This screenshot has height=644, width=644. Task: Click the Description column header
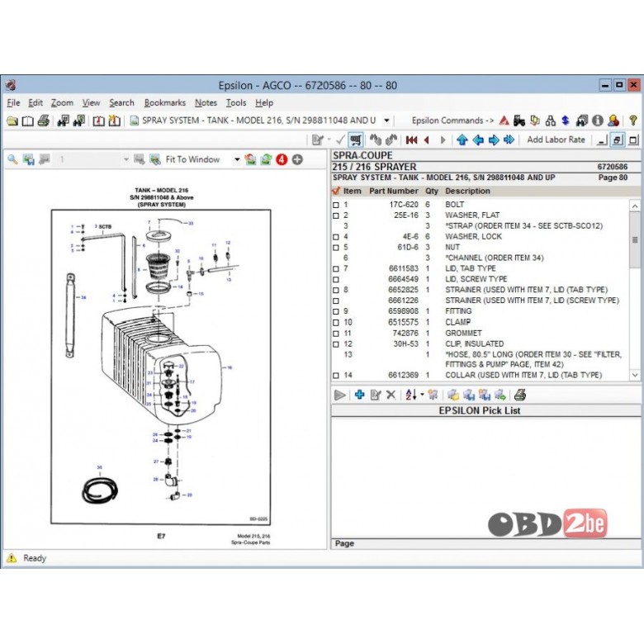[x=467, y=191]
